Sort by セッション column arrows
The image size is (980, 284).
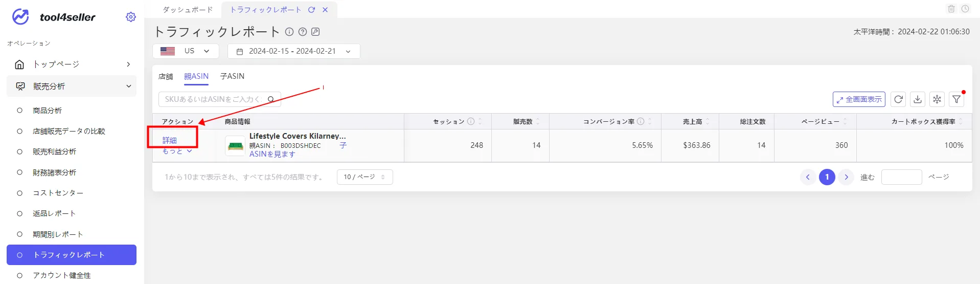pyautogui.click(x=480, y=121)
